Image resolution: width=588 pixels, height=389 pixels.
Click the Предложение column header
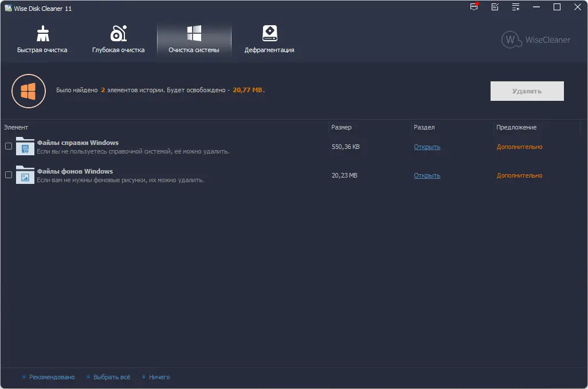click(516, 127)
